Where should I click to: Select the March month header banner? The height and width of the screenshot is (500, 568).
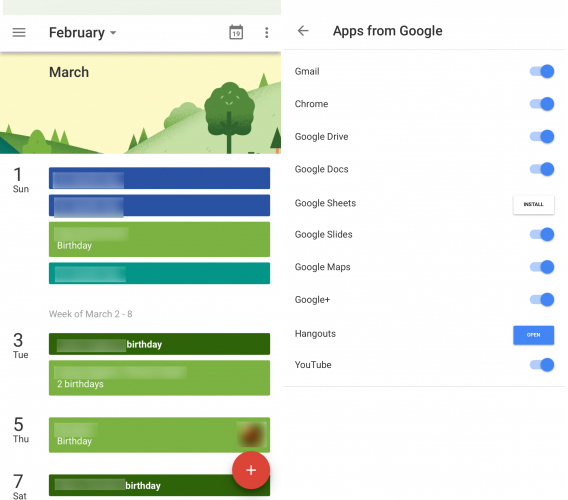coord(140,103)
